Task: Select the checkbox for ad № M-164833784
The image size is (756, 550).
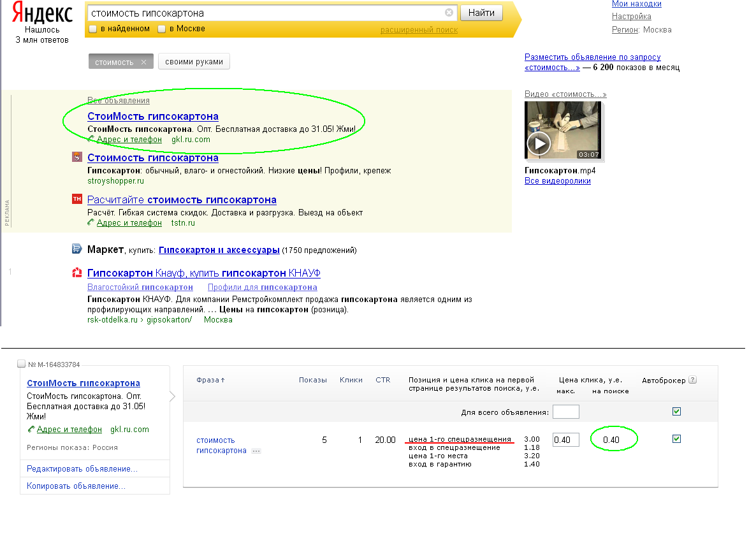Action: (21, 364)
